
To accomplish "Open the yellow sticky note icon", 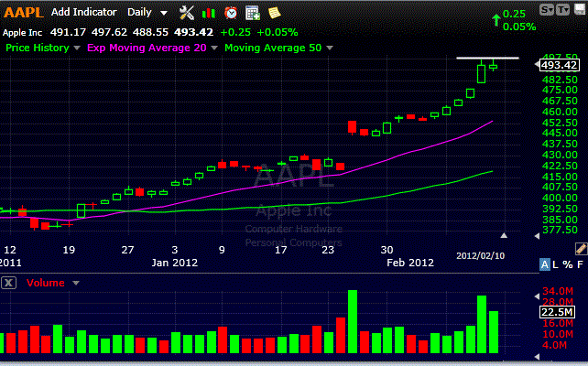I will (274, 13).
